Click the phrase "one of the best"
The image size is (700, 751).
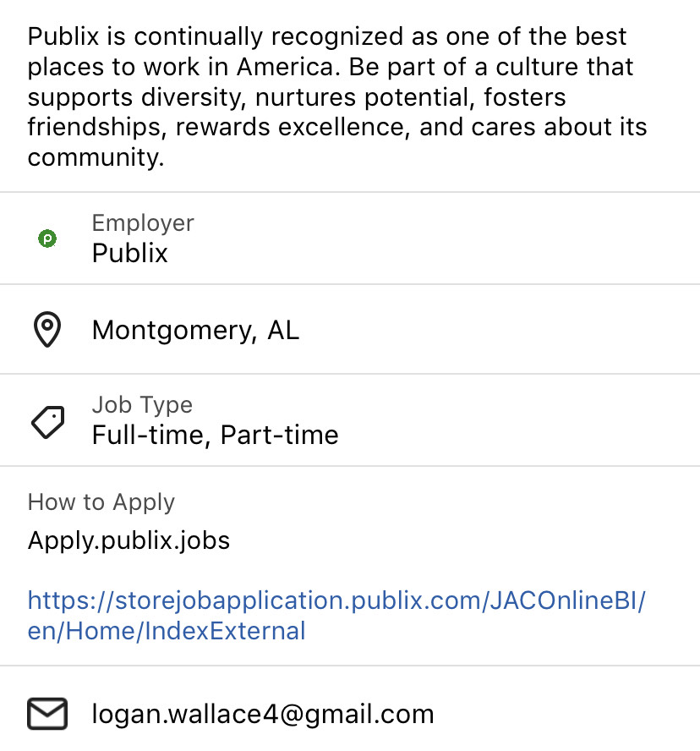[x=536, y=36]
